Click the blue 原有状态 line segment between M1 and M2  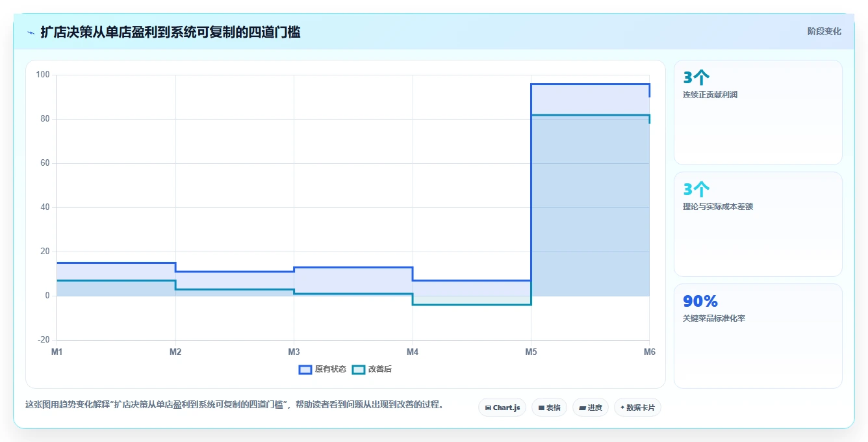click(116, 263)
